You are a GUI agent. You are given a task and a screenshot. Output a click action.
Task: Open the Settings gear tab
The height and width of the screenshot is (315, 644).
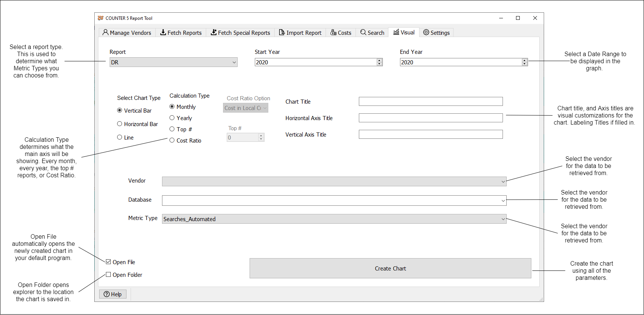(x=436, y=33)
